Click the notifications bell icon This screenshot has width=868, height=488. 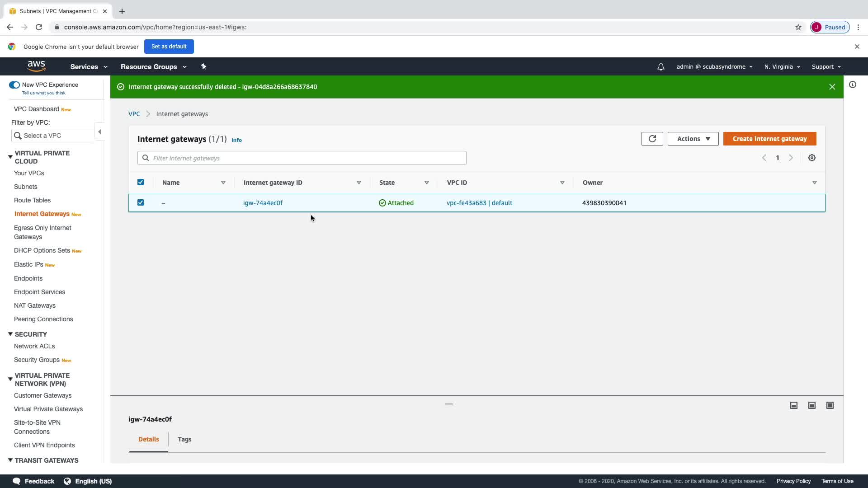click(x=660, y=67)
